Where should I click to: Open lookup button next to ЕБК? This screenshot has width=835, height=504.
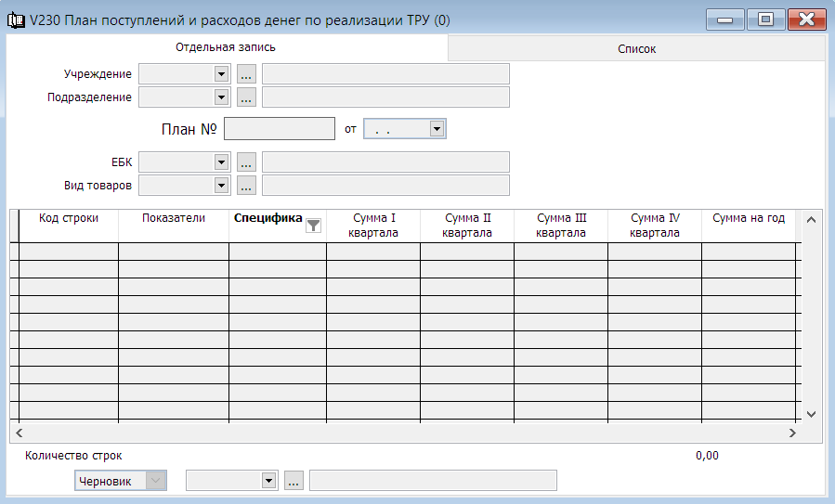pyautogui.click(x=246, y=162)
